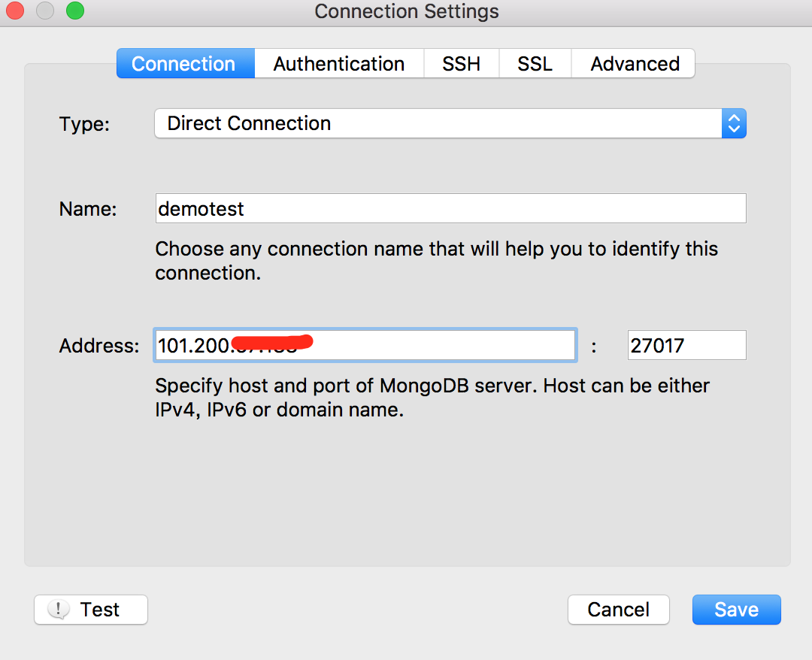Focus the Name field containing demotest

pyautogui.click(x=450, y=208)
